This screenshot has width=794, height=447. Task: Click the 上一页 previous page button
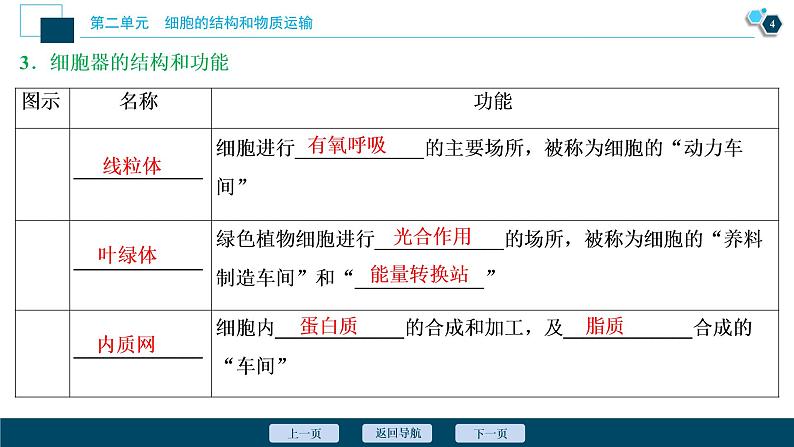(303, 433)
